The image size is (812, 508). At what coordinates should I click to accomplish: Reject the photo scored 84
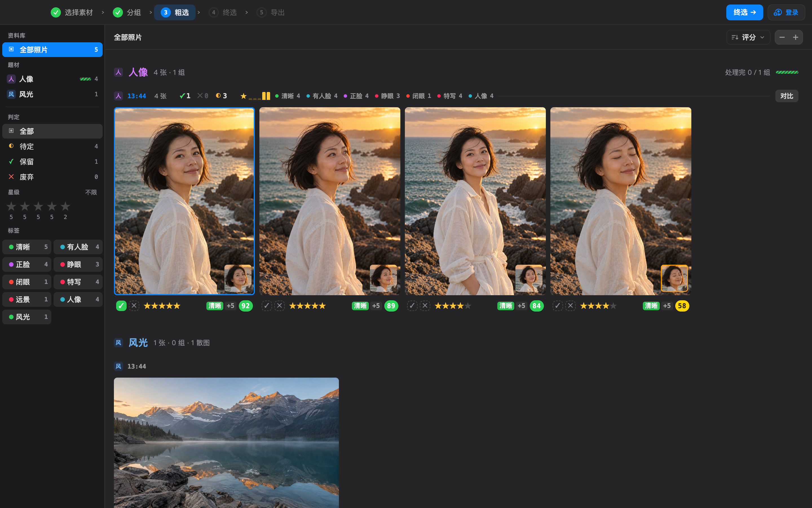[x=425, y=306]
